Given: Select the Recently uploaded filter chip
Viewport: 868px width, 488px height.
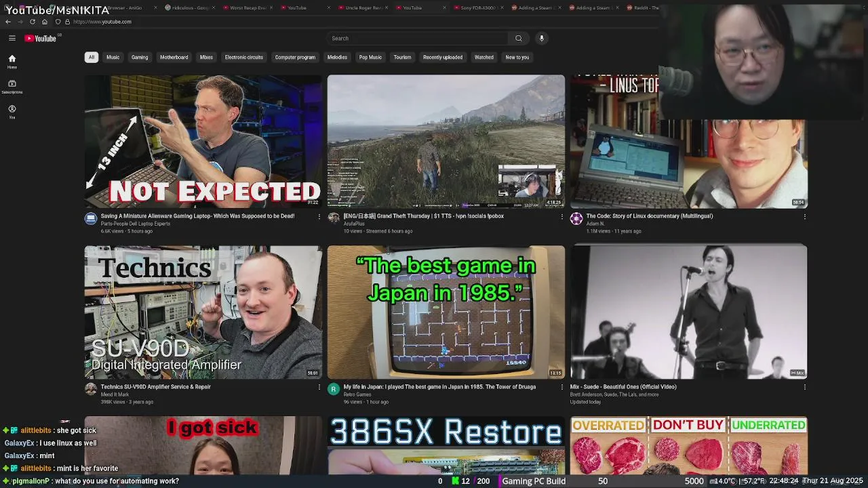Looking at the screenshot, I should [443, 57].
